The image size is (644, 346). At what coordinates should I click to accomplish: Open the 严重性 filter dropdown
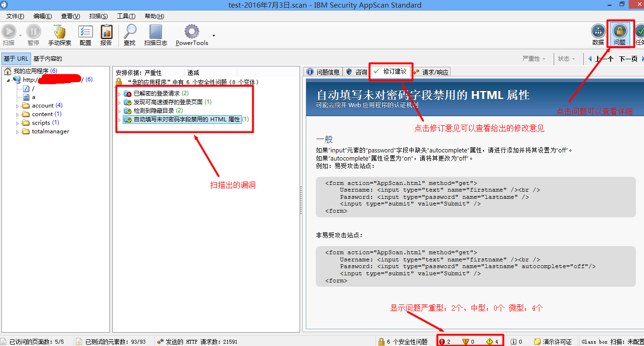click(534, 59)
